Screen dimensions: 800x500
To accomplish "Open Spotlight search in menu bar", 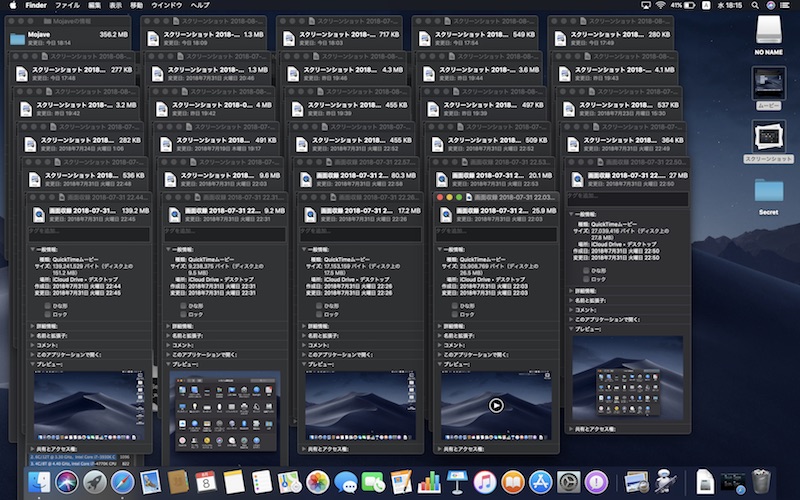I will (x=755, y=5).
